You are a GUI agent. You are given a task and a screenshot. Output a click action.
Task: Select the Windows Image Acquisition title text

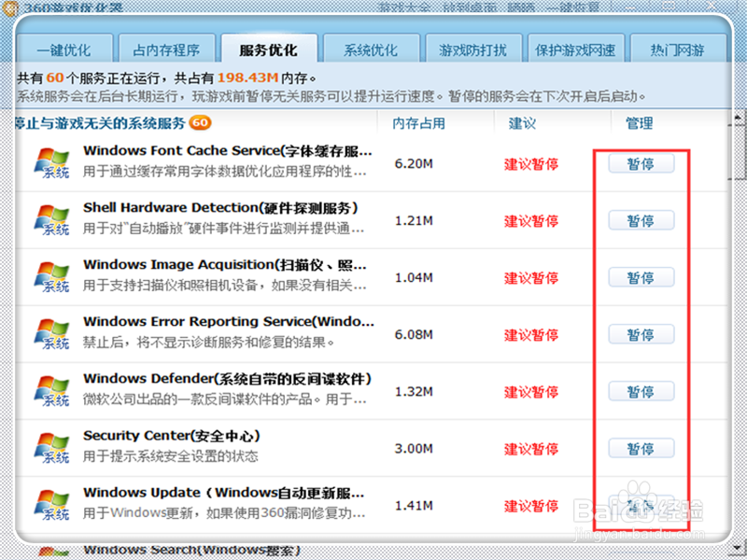225,265
